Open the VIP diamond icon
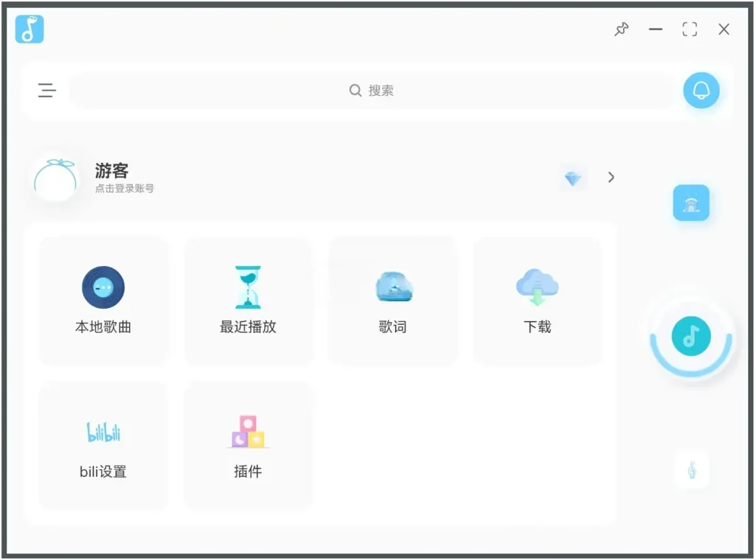This screenshot has height=560, width=755. click(572, 178)
